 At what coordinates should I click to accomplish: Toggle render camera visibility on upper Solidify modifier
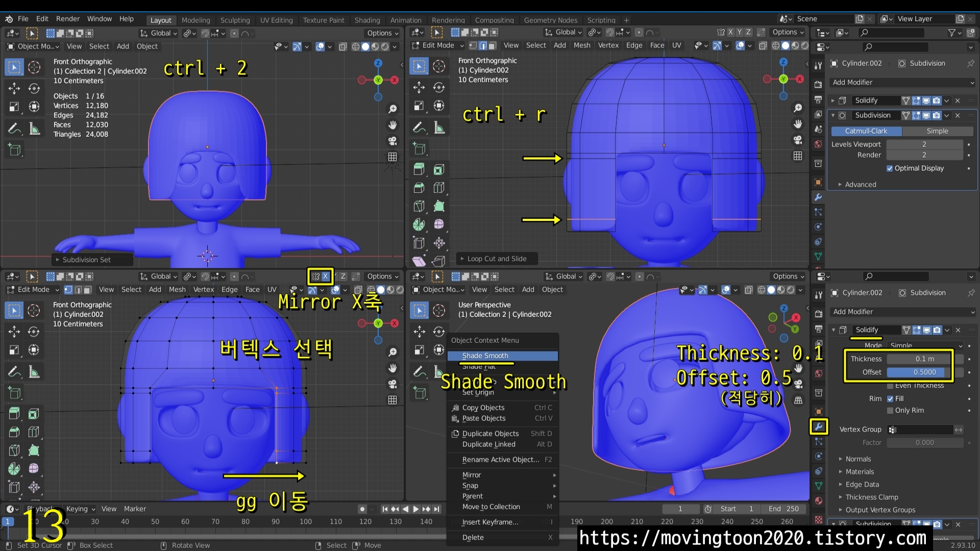pos(936,101)
